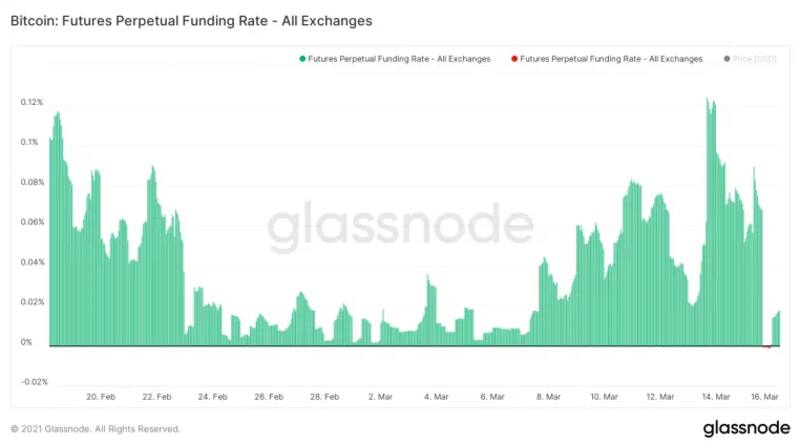Click the gray Price legend dot
The height and width of the screenshot is (444, 800).
pos(726,59)
